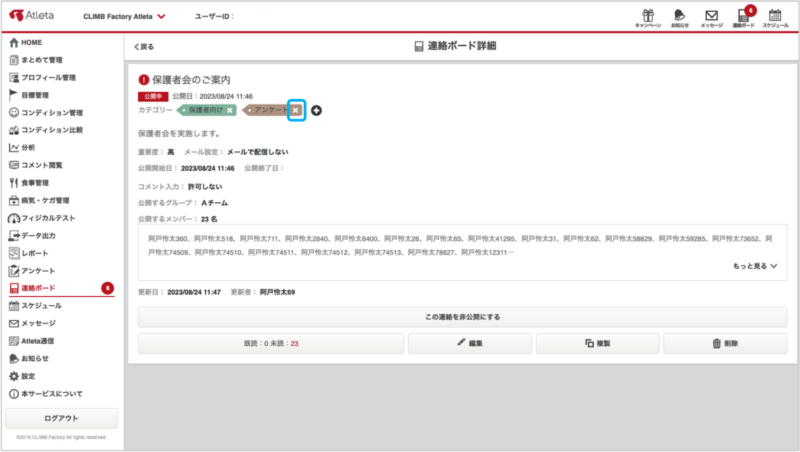Remove the アンケート category tag
The width and height of the screenshot is (800, 452).
tap(295, 110)
